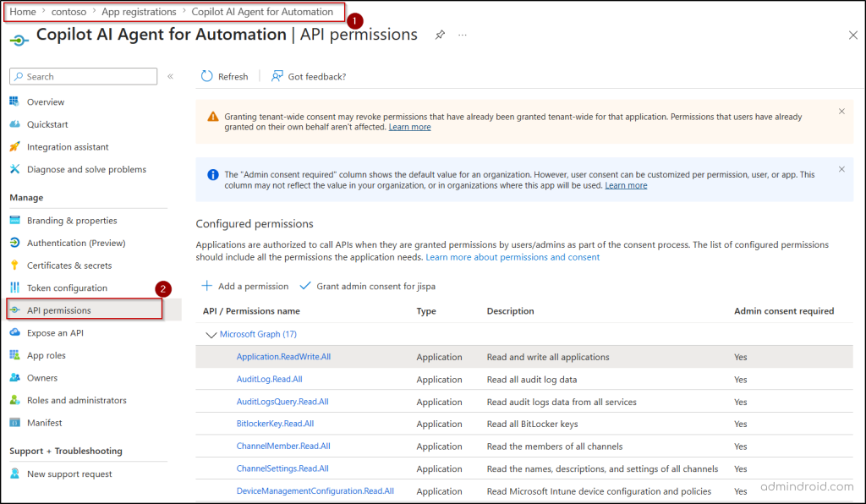Viewport: 866px width, 504px height.
Task: Open Token configuration page
Action: (x=67, y=288)
